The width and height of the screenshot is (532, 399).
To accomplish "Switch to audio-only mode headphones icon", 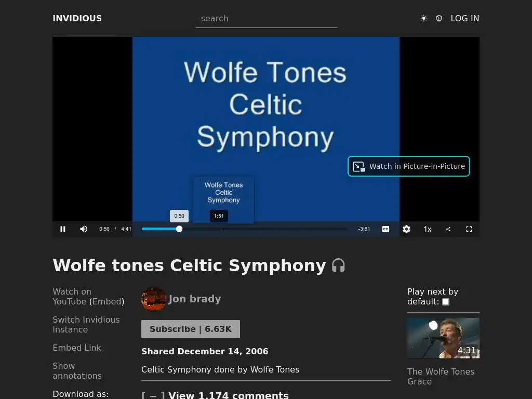I will pos(338,265).
